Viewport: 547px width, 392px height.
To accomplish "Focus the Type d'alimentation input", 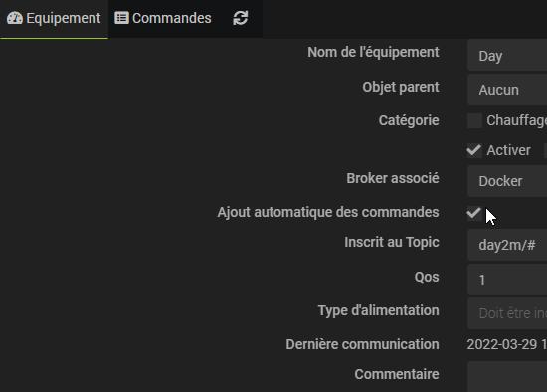I will point(507,313).
